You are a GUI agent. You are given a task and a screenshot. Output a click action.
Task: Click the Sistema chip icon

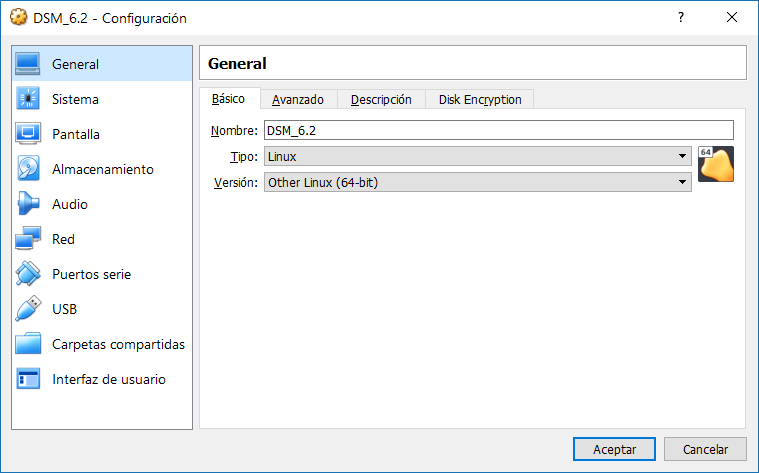[x=28, y=99]
